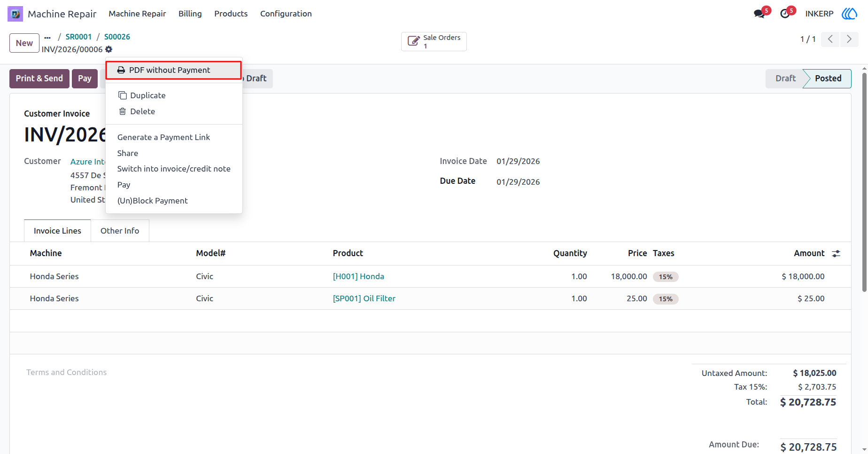Open the [SP001] Oil Filter product link
The width and height of the screenshot is (868, 454).
[x=364, y=298]
